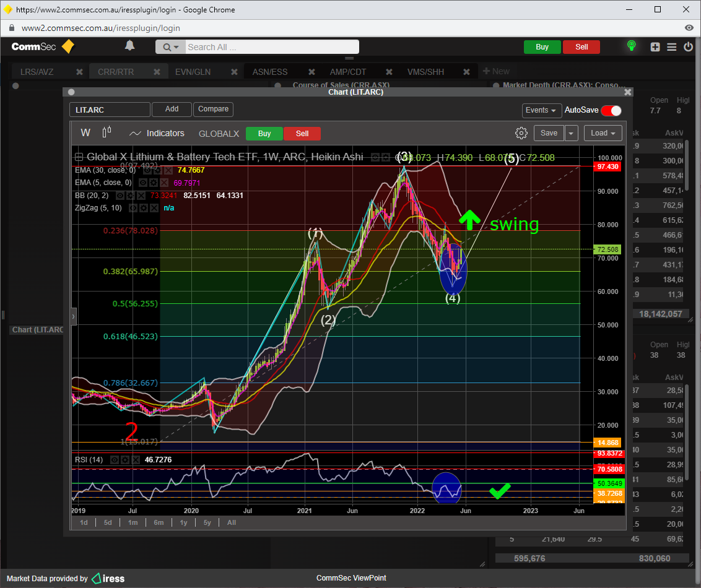Switch to the EVN/GLN tab
The width and height of the screenshot is (701, 588).
tap(193, 72)
